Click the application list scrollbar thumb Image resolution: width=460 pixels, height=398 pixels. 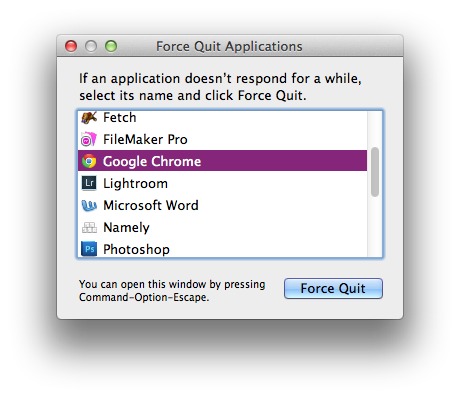click(375, 172)
